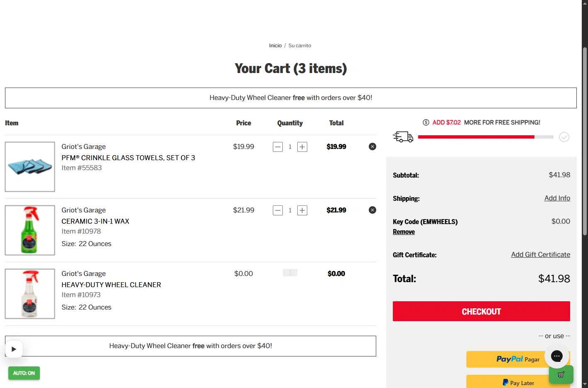This screenshot has width=588, height=388.
Task: Go to Inicio breadcrumb
Action: pyautogui.click(x=275, y=46)
